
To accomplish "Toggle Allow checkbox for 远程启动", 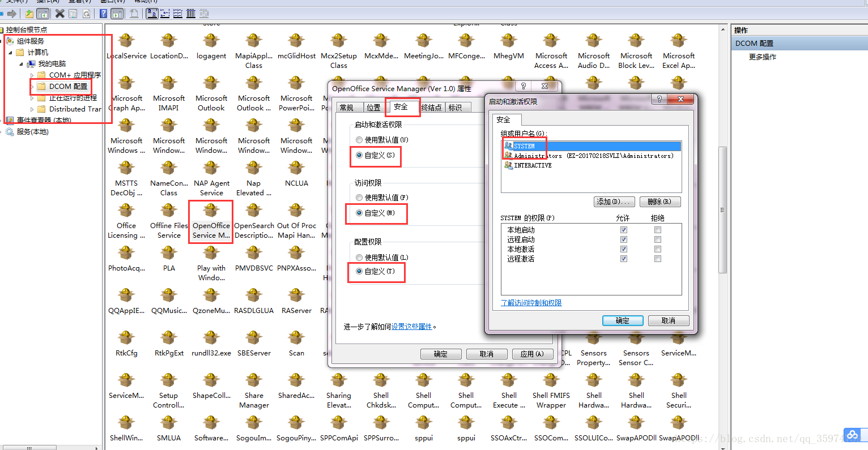I will click(x=624, y=239).
